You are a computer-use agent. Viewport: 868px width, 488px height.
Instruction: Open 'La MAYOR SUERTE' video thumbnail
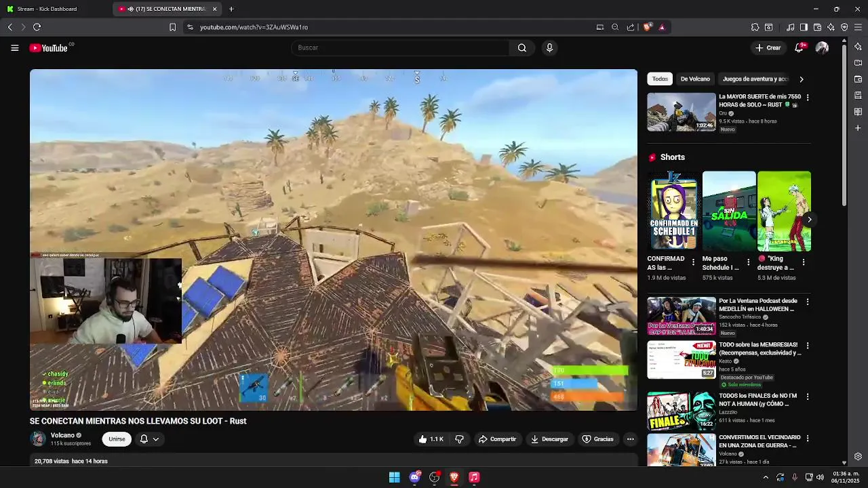681,112
